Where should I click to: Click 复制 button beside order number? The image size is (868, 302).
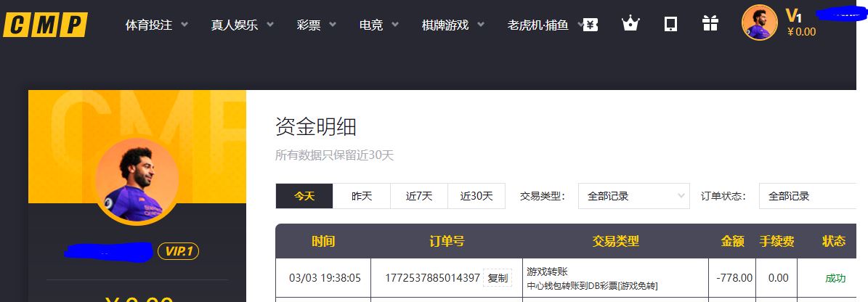(x=498, y=278)
